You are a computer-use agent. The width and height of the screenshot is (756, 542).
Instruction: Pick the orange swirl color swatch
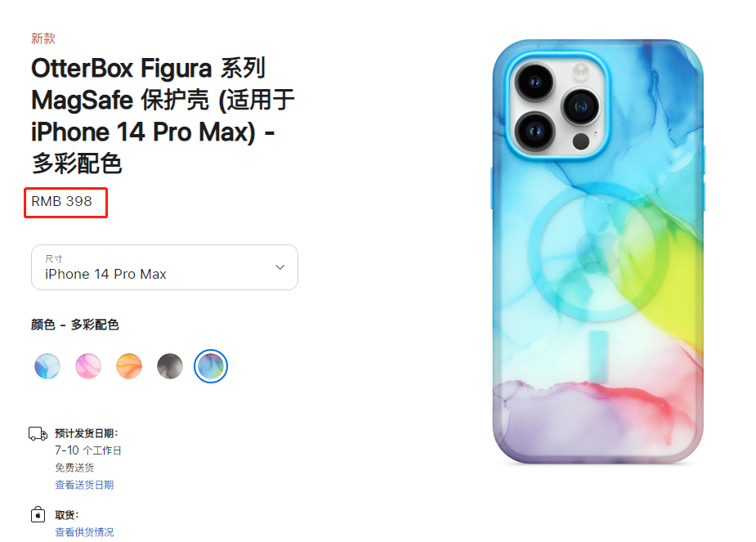click(129, 366)
